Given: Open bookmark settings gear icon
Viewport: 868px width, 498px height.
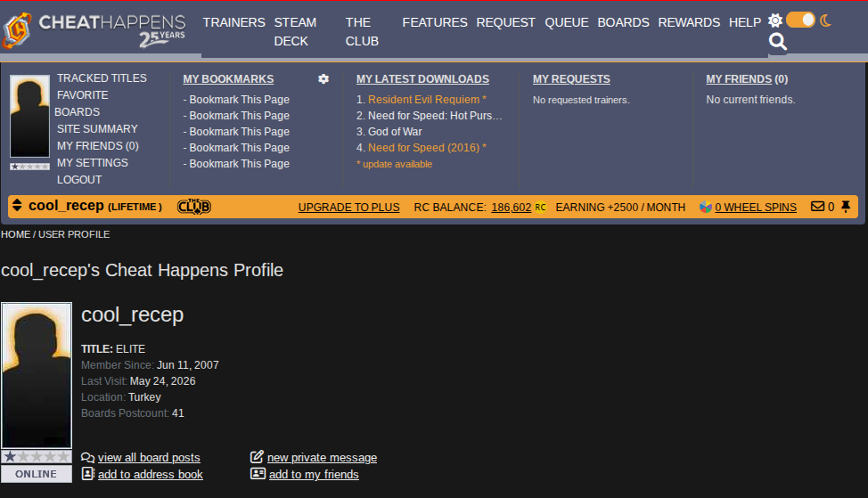Looking at the screenshot, I should pyautogui.click(x=323, y=79).
